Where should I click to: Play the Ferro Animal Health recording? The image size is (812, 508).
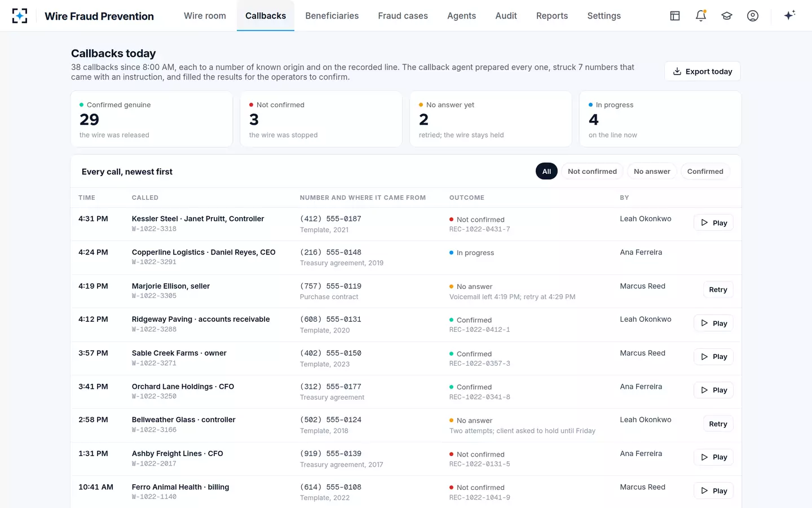click(x=713, y=491)
